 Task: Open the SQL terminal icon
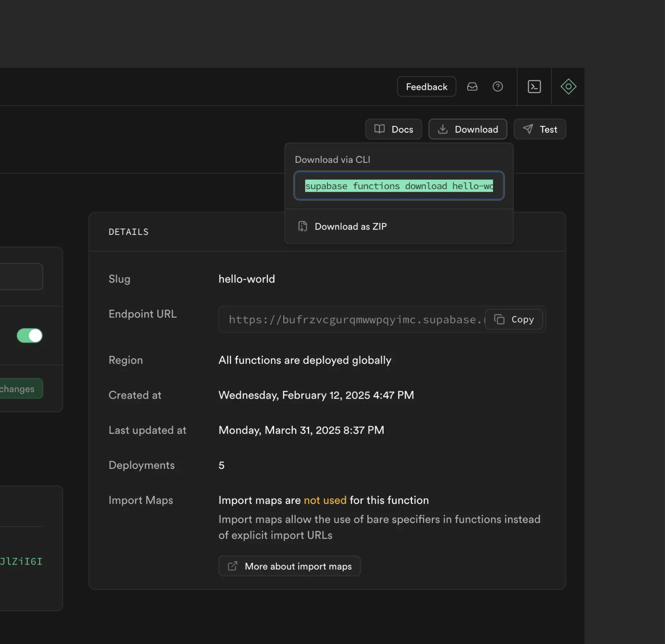[x=534, y=87]
